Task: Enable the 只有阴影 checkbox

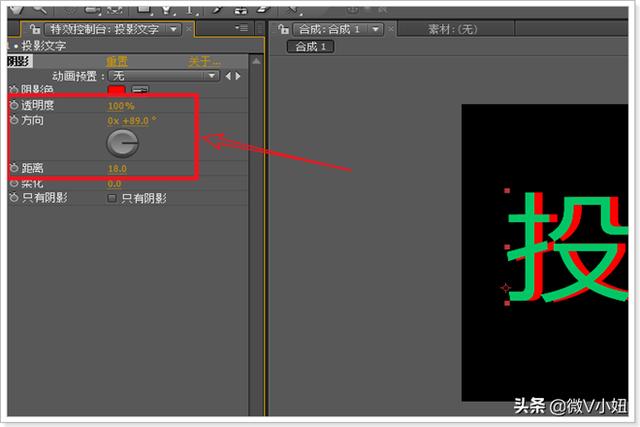Action: pyautogui.click(x=111, y=198)
